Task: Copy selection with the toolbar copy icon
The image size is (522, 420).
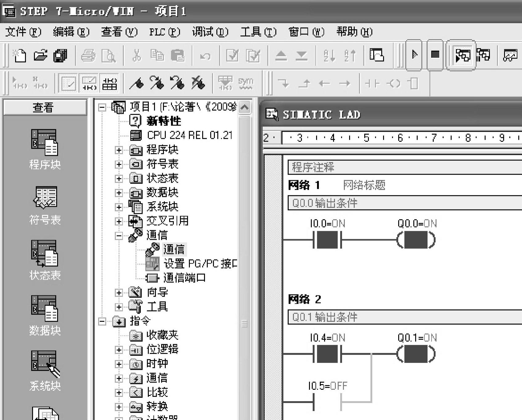Action: pyautogui.click(x=157, y=56)
